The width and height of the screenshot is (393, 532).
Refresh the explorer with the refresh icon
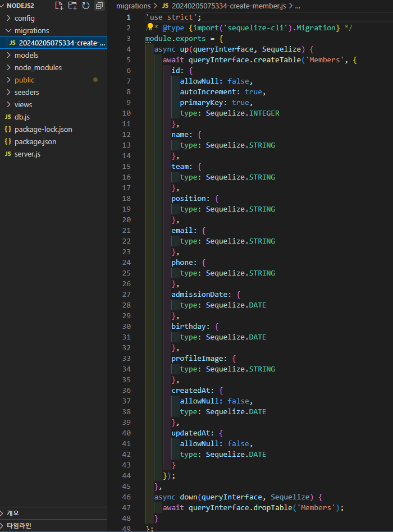point(86,6)
